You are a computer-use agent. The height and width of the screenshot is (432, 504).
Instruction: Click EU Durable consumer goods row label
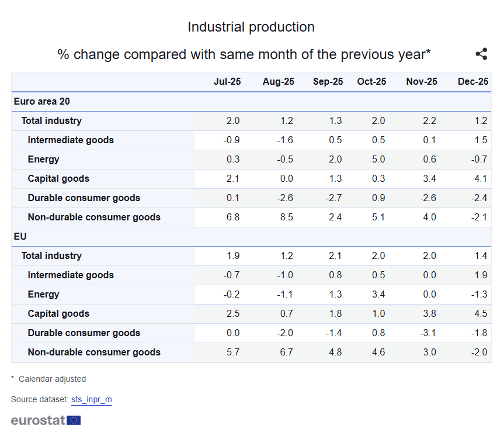84,333
